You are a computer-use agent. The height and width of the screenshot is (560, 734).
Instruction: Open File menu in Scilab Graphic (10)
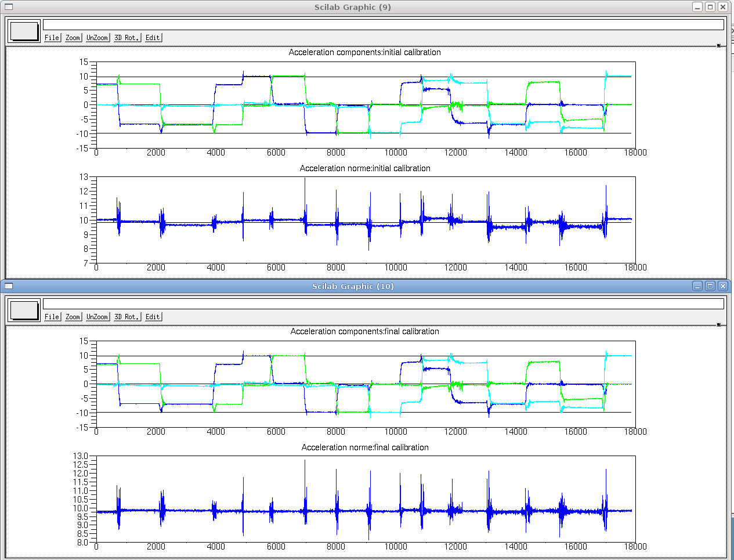52,317
